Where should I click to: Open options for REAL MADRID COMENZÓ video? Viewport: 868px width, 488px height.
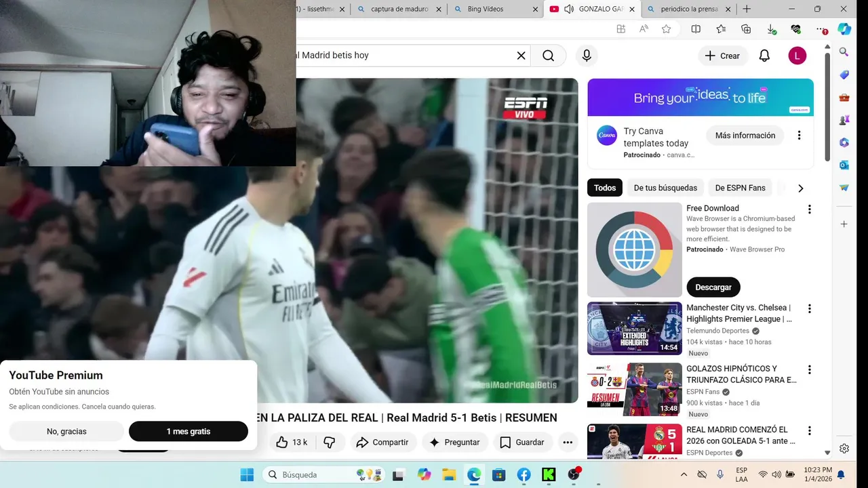click(x=809, y=431)
